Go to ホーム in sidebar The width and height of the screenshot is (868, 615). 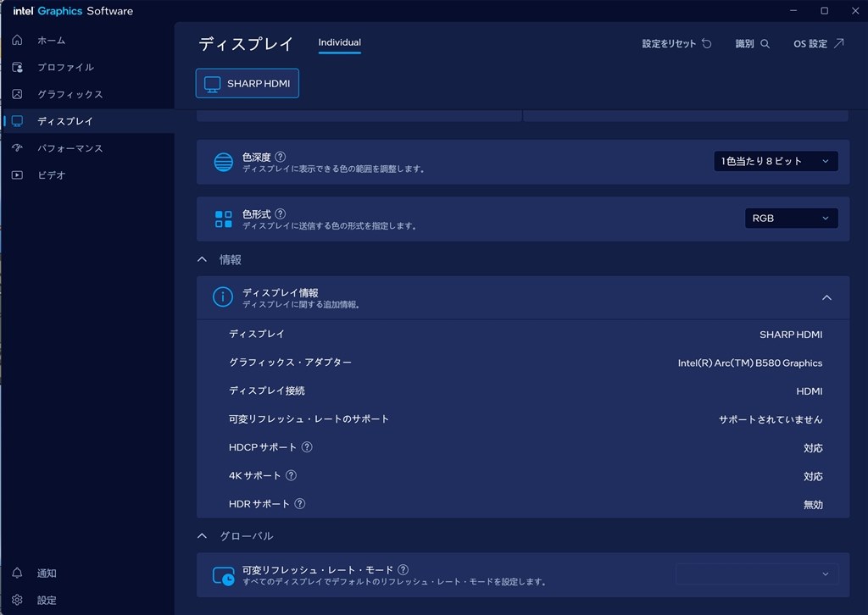point(52,40)
